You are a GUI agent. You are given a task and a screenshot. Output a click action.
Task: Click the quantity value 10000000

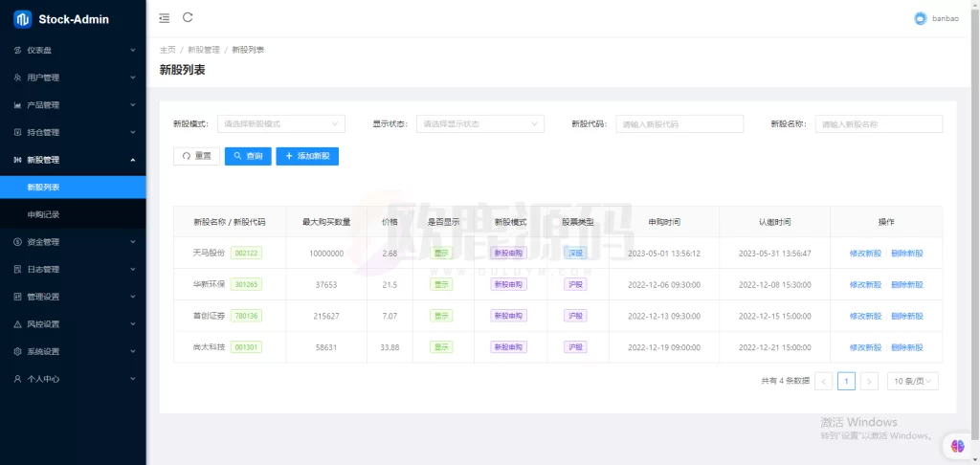tap(326, 254)
